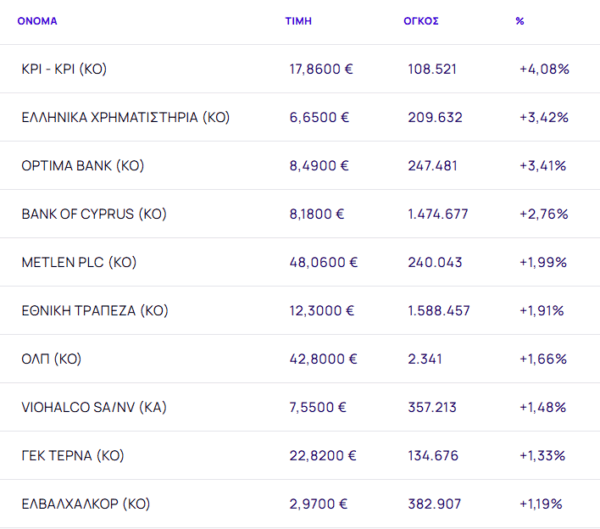Image resolution: width=600 pixels, height=529 pixels.
Task: Sort by the ΟΓΚΟΣ column header
Action: pyautogui.click(x=421, y=21)
